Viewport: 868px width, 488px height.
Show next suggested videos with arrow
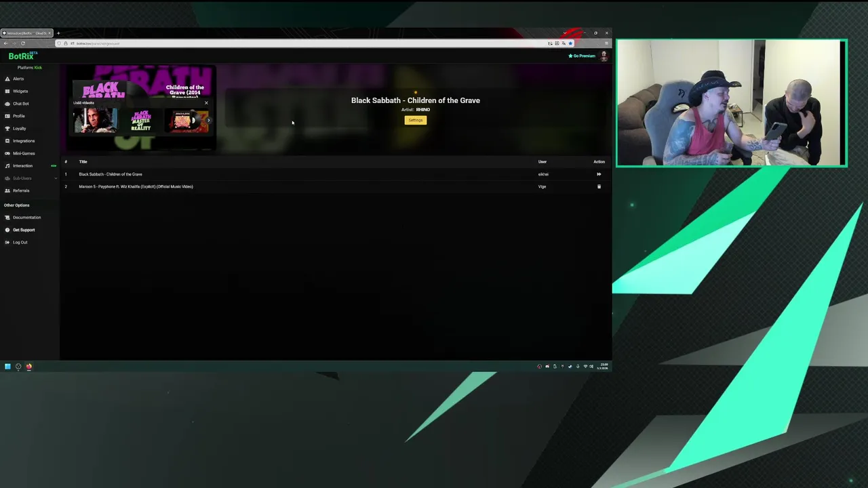click(208, 121)
